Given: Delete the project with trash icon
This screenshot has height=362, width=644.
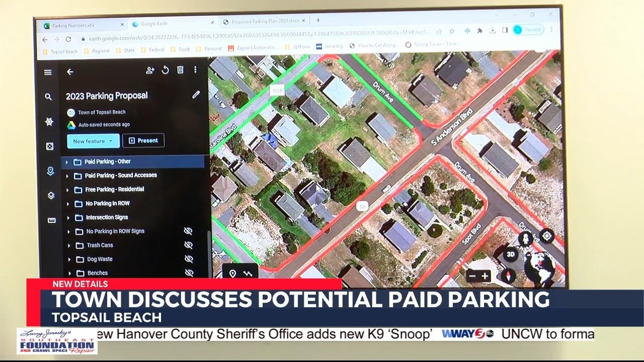Looking at the screenshot, I should pyautogui.click(x=180, y=70).
